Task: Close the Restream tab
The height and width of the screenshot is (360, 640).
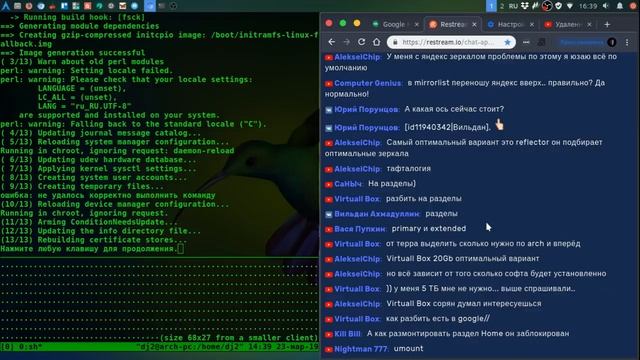Action: (474, 24)
